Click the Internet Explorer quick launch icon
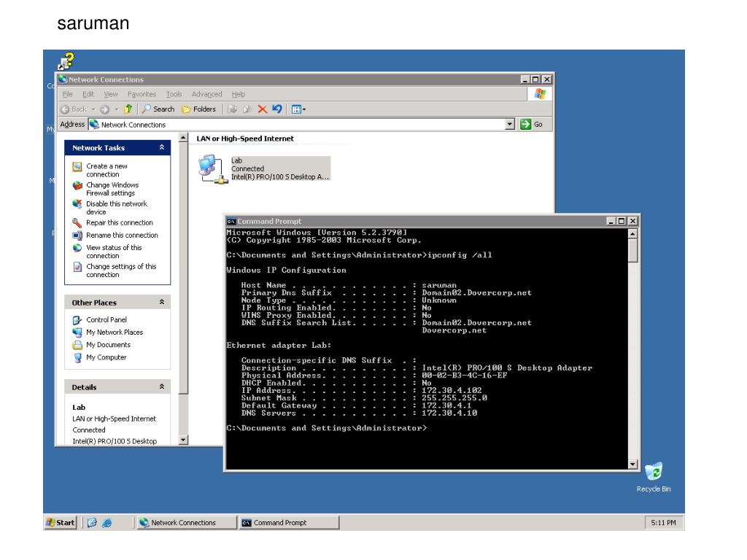The width and height of the screenshot is (747, 560). tap(107, 522)
